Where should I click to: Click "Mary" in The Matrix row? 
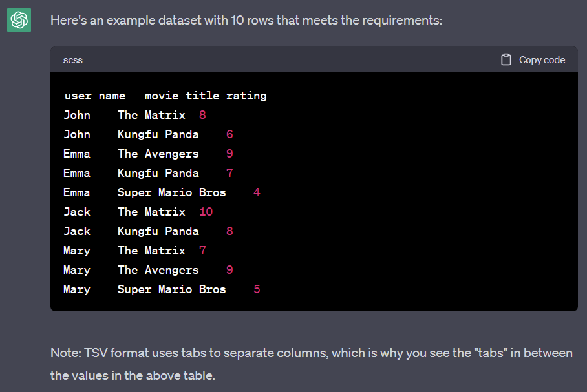77,251
